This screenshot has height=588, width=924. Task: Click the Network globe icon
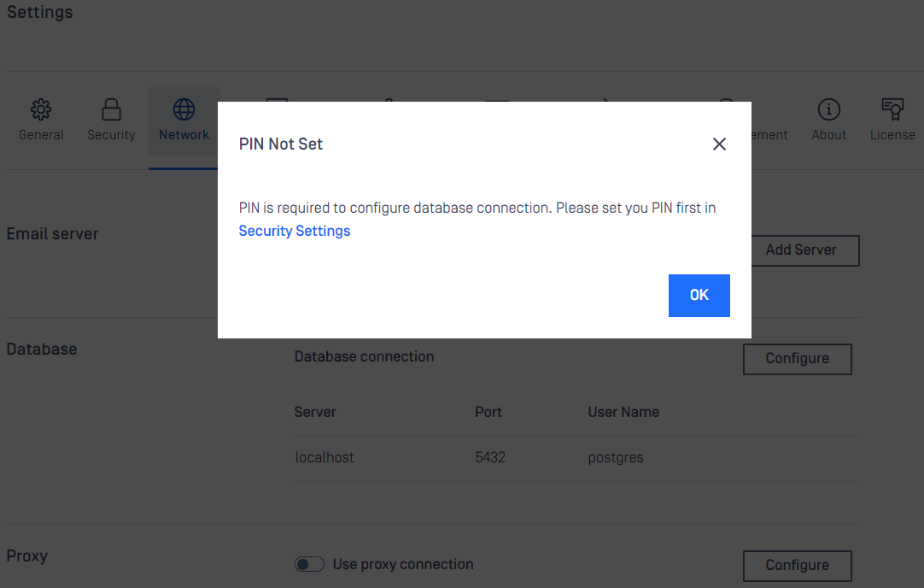(184, 109)
